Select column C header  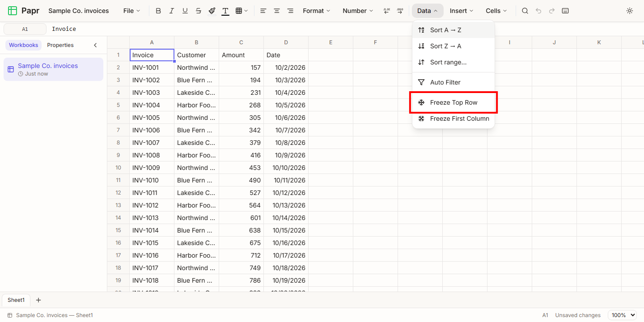[x=241, y=42]
